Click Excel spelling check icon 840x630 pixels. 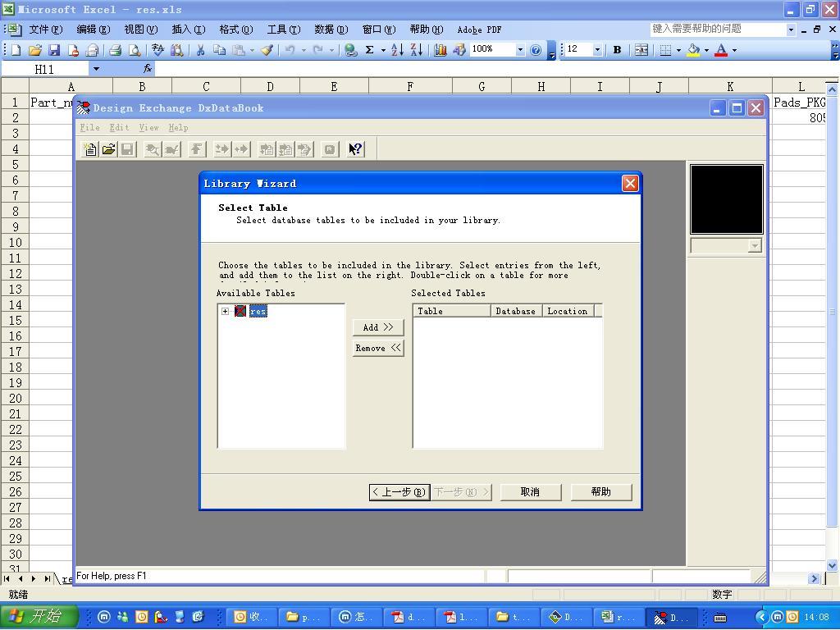pyautogui.click(x=157, y=50)
